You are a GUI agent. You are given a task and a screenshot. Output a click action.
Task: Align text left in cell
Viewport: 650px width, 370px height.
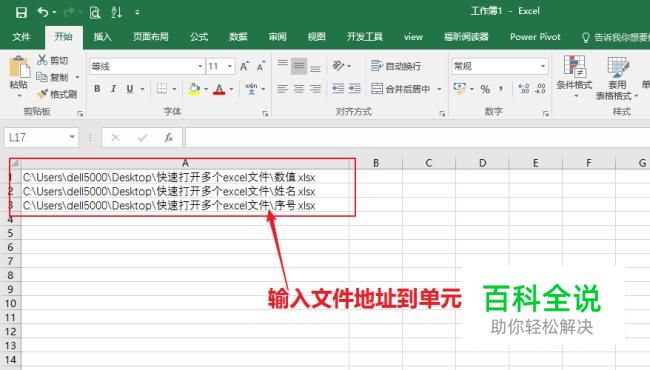(283, 89)
